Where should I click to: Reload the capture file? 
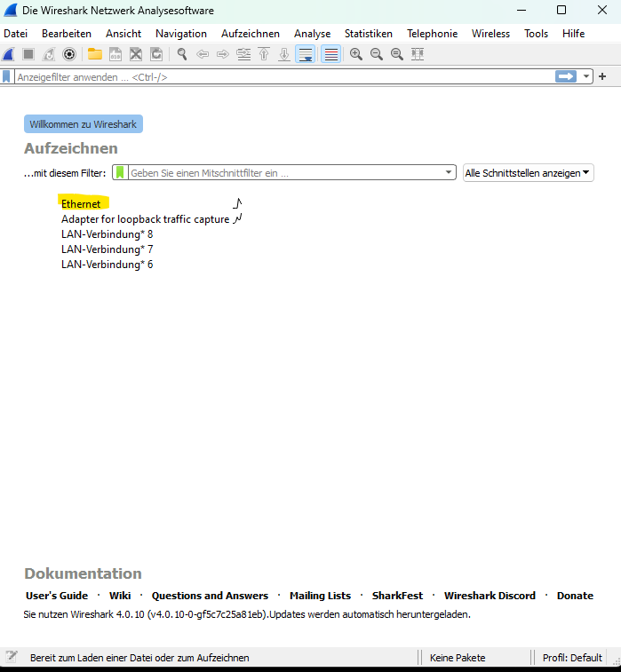click(x=156, y=54)
